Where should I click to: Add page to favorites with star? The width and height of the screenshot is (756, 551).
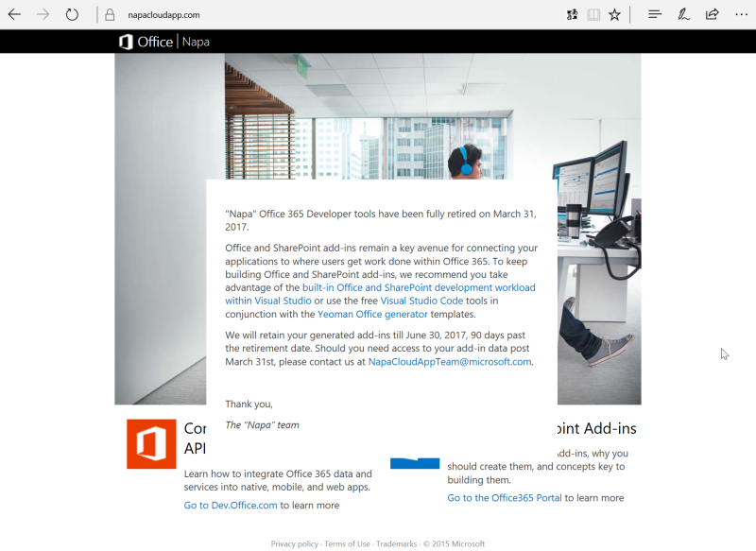click(614, 15)
